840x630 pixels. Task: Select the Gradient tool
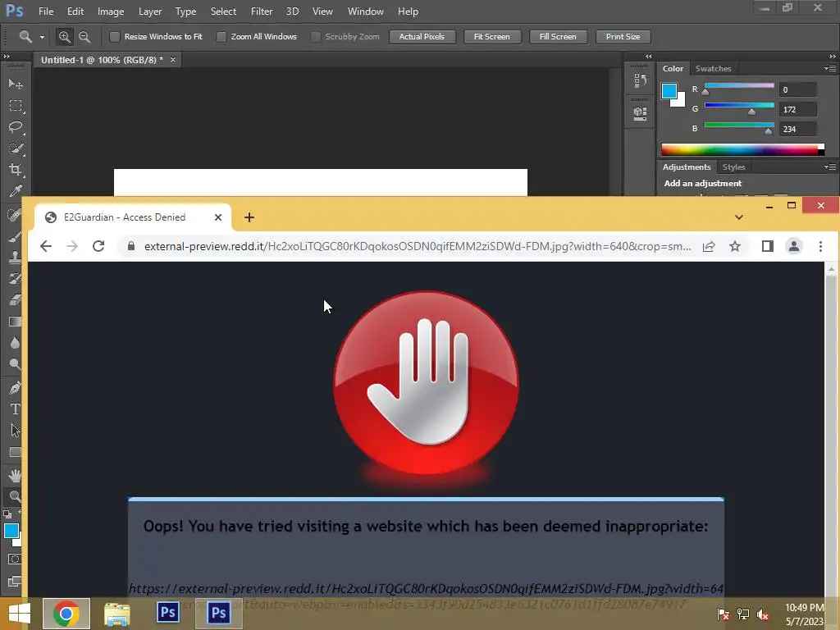(15, 322)
